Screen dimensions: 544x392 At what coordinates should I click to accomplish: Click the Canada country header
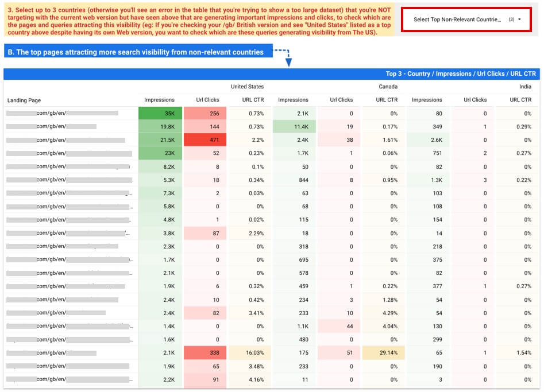pyautogui.click(x=388, y=87)
